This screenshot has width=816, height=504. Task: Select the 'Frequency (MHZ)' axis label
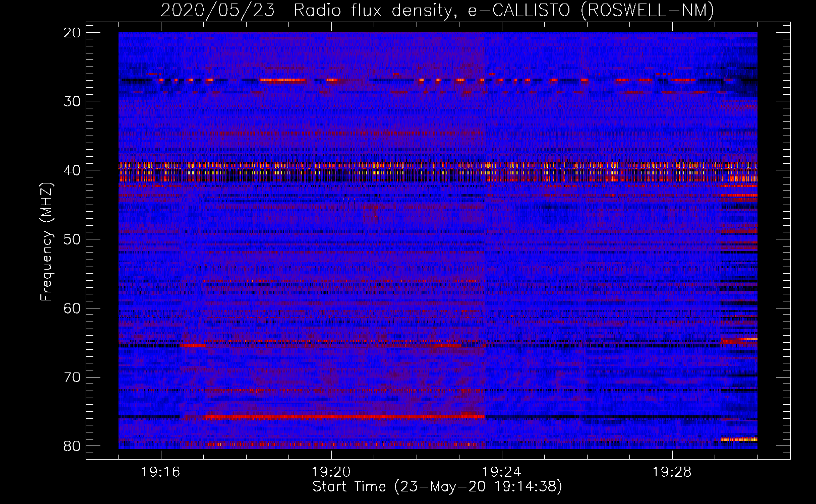click(46, 242)
